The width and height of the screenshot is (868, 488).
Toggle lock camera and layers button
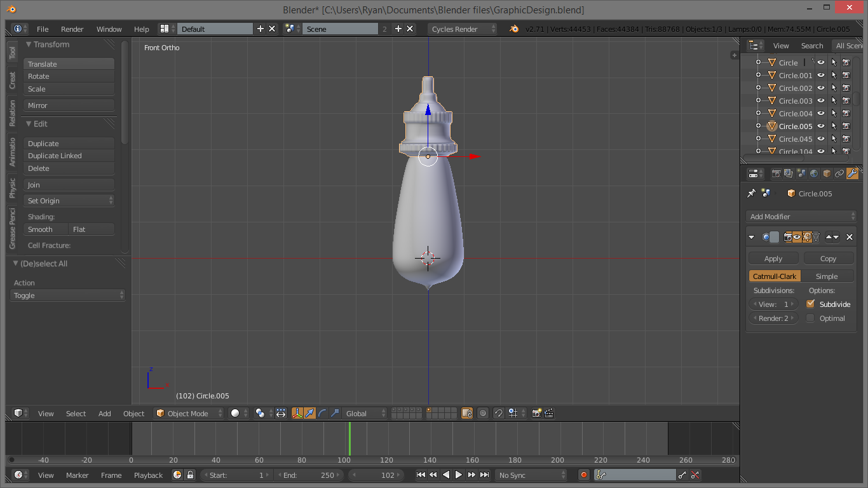pyautogui.click(x=467, y=413)
